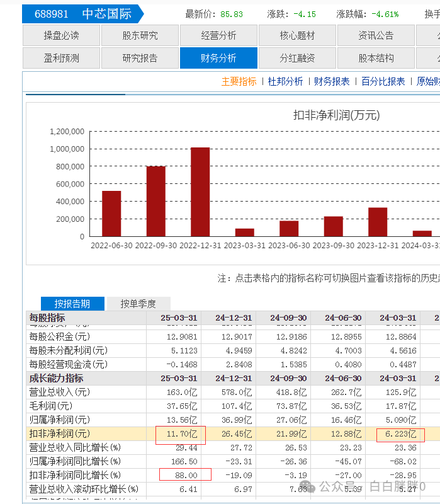The image size is (440, 504).
Task: Click the 扣非净利润(元) indicator label
Action: point(60,433)
